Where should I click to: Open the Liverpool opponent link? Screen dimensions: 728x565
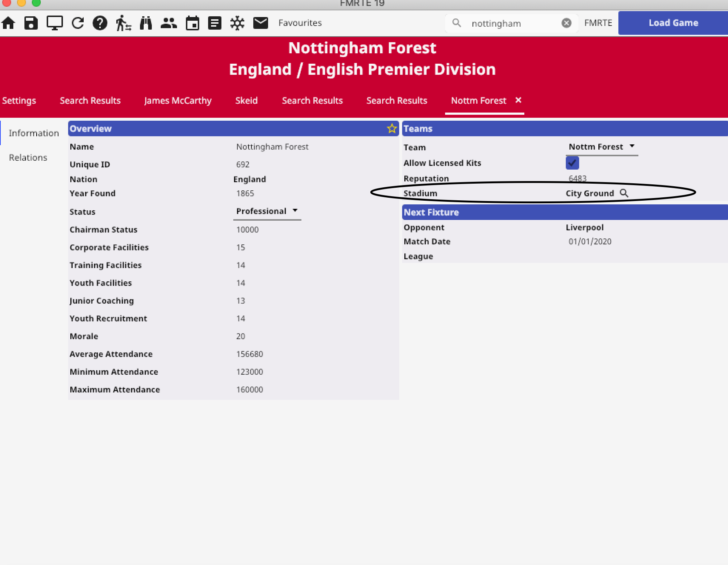click(585, 227)
